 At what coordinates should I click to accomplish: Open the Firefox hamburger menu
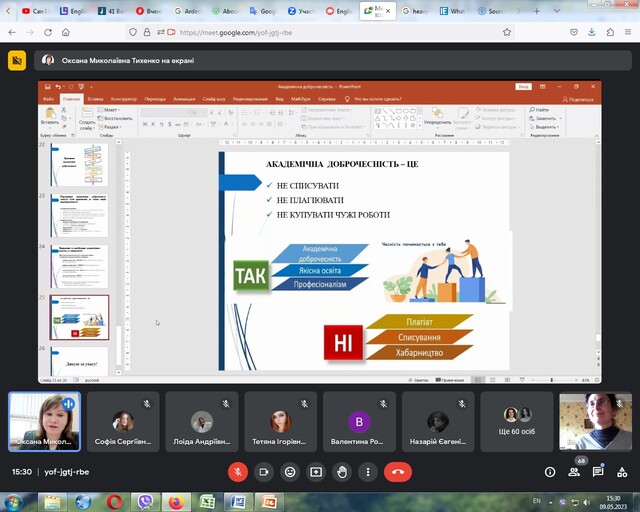628,32
